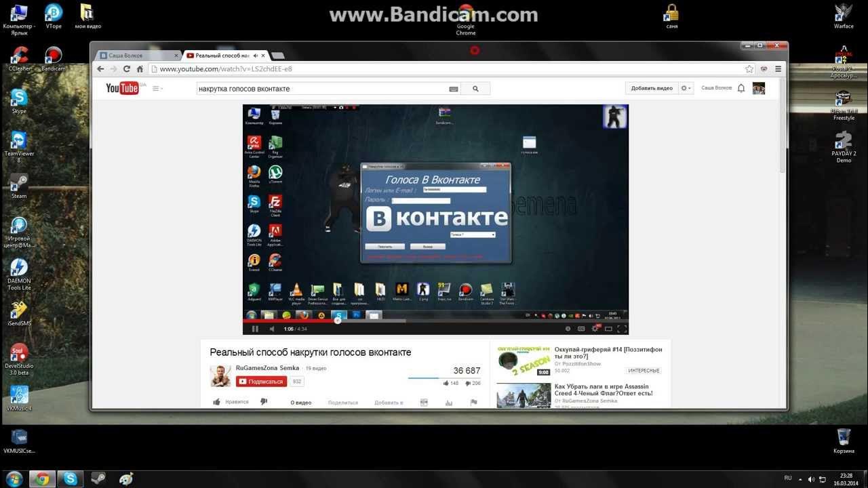Viewport: 868px width, 488px height.
Task: Open the channel avatar thumbnail
Action: (x=220, y=375)
